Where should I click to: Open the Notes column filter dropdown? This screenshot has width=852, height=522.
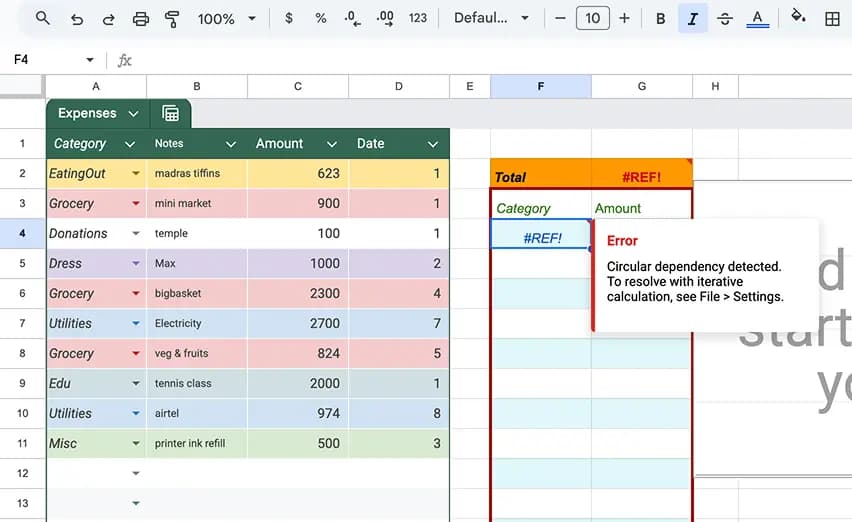[x=230, y=144]
